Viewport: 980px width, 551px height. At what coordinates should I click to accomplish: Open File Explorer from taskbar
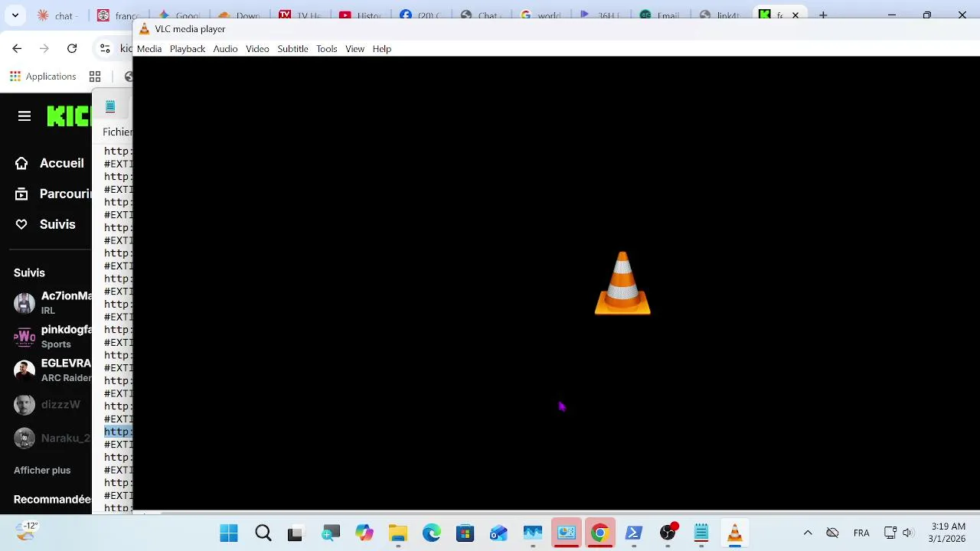point(398,533)
